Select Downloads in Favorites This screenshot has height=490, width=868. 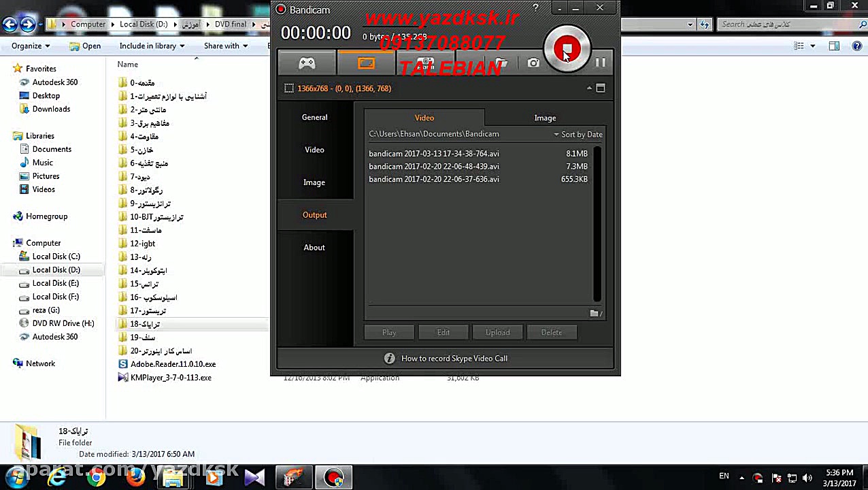pos(51,109)
